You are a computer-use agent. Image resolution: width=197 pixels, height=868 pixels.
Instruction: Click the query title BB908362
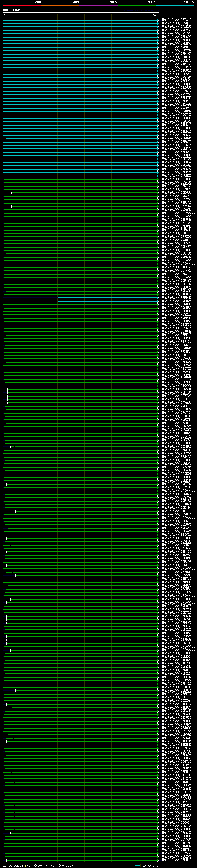pos(11,10)
